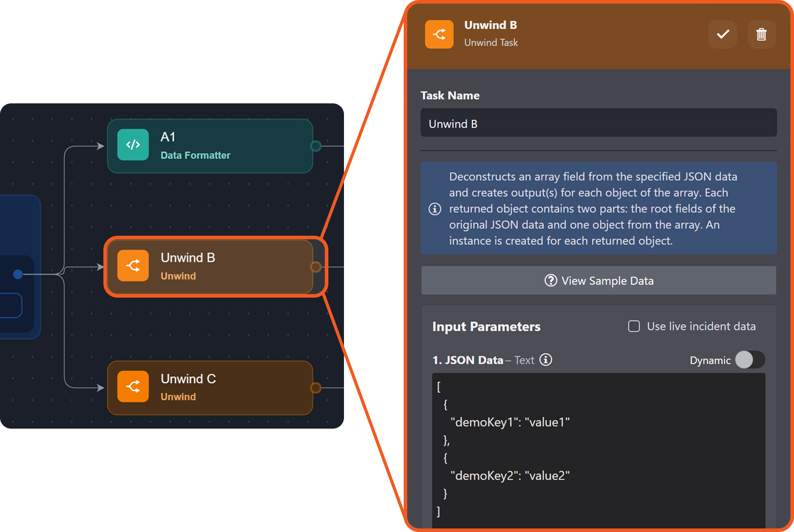Click the info icon beside JSON Data
Screen dimensions: 794x532
pyautogui.click(x=546, y=360)
